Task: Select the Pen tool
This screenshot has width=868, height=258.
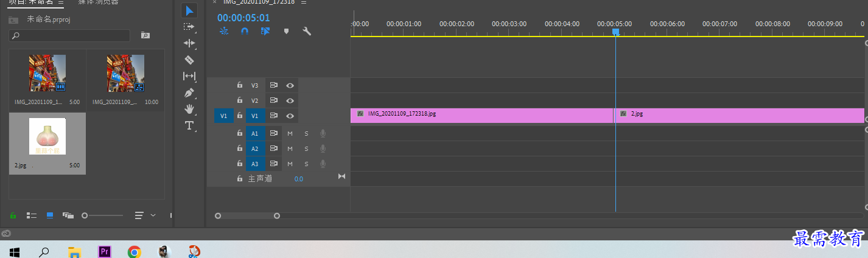Action: coord(189,93)
